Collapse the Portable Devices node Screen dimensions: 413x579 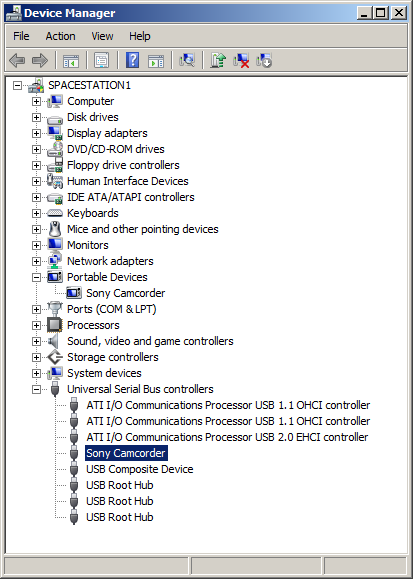tap(36, 277)
